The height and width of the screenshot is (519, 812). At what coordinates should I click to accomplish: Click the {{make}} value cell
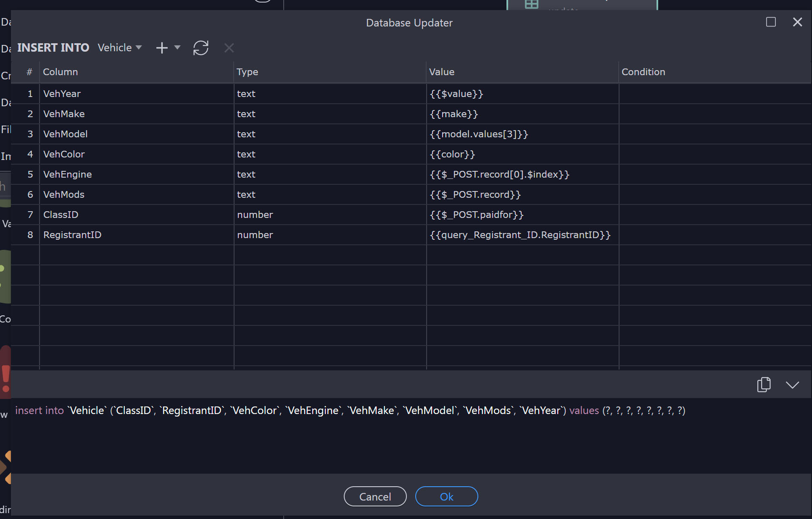pos(522,114)
